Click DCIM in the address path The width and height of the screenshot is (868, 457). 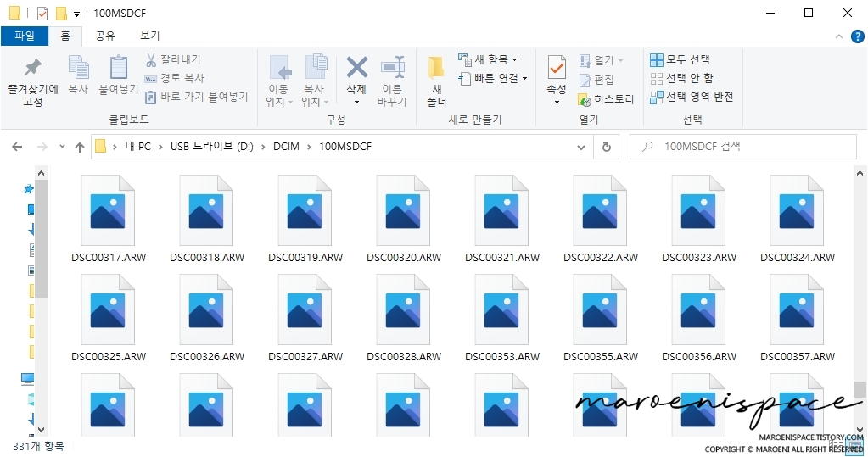[x=286, y=147]
